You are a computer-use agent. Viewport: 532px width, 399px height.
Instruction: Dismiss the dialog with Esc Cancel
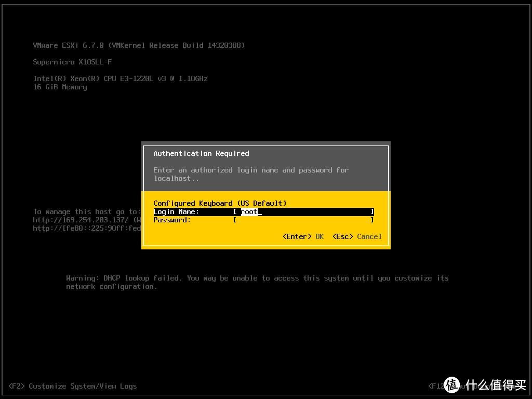pyautogui.click(x=357, y=237)
